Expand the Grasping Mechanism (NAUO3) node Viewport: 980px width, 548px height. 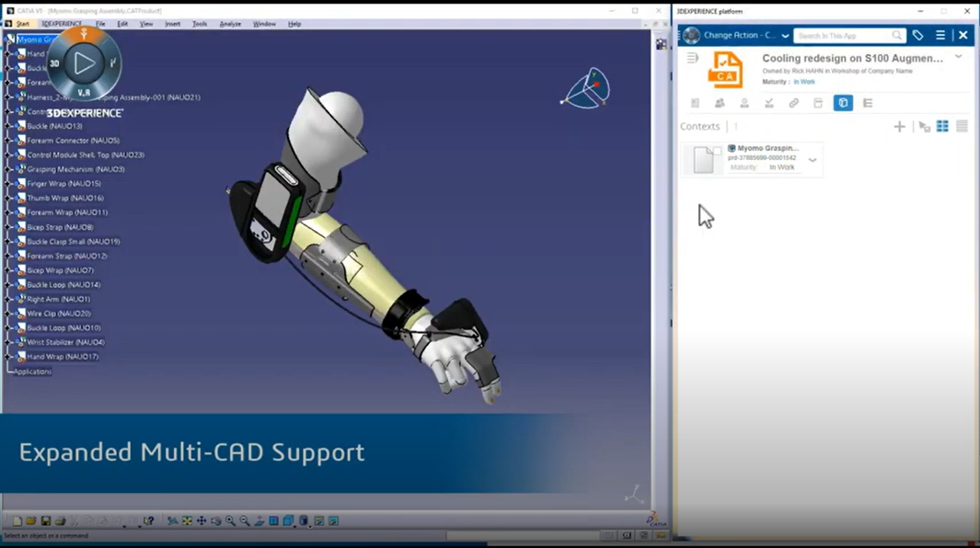tap(9, 169)
